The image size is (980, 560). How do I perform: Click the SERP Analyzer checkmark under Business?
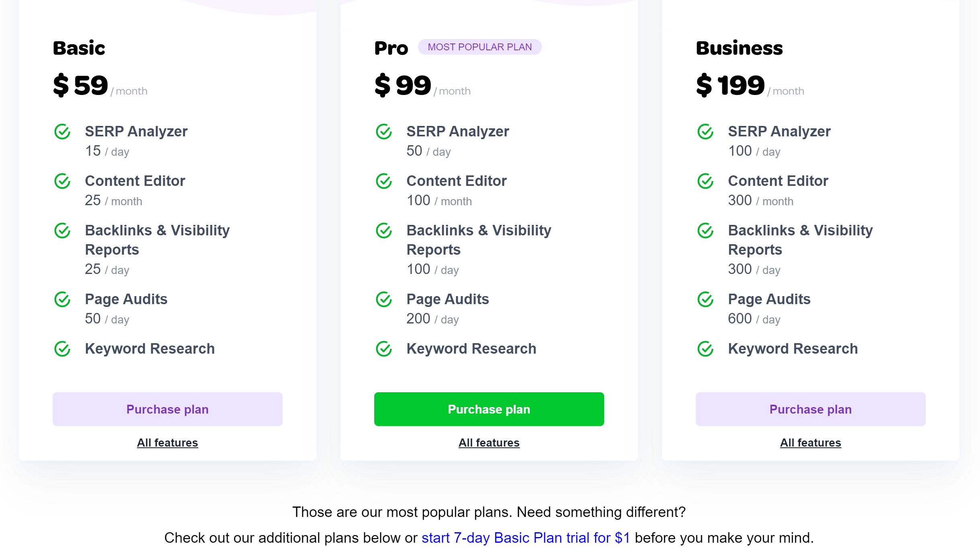click(705, 131)
